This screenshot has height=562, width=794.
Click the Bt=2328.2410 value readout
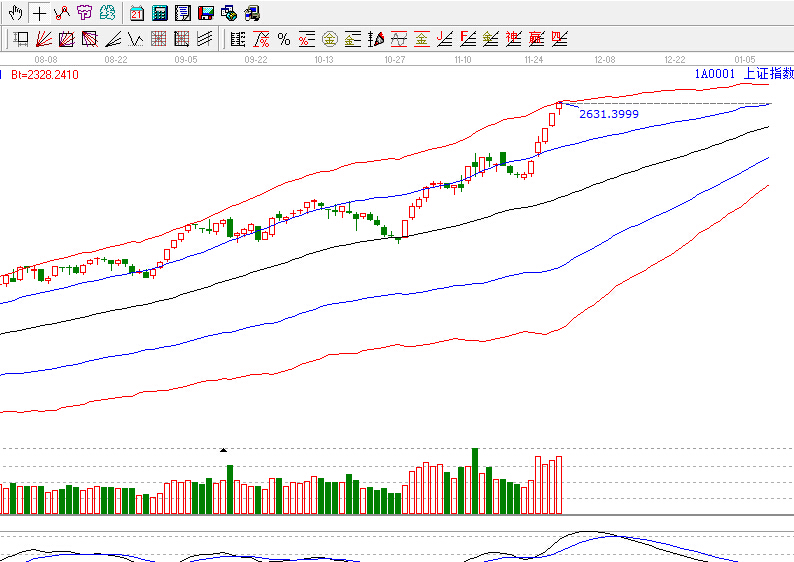(x=45, y=75)
